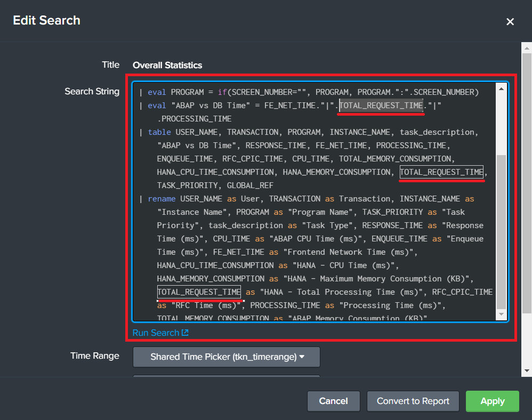Click the search editor's scroll up arrow

pos(501,88)
